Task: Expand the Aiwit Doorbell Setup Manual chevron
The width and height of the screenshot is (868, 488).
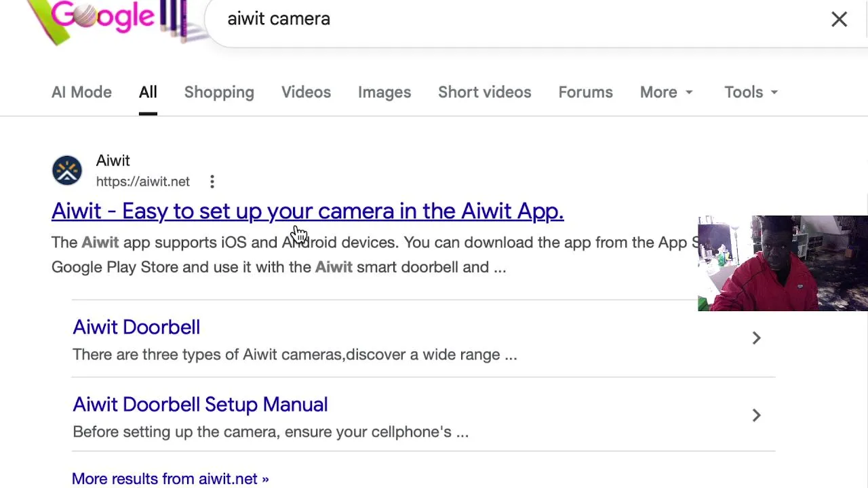Action: [756, 415]
